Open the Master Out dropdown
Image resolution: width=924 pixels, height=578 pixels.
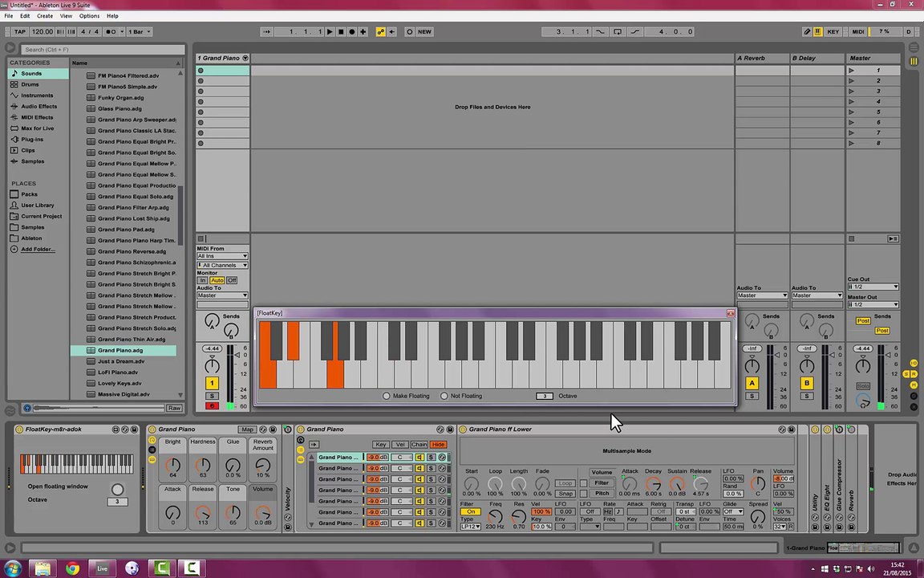tap(873, 305)
